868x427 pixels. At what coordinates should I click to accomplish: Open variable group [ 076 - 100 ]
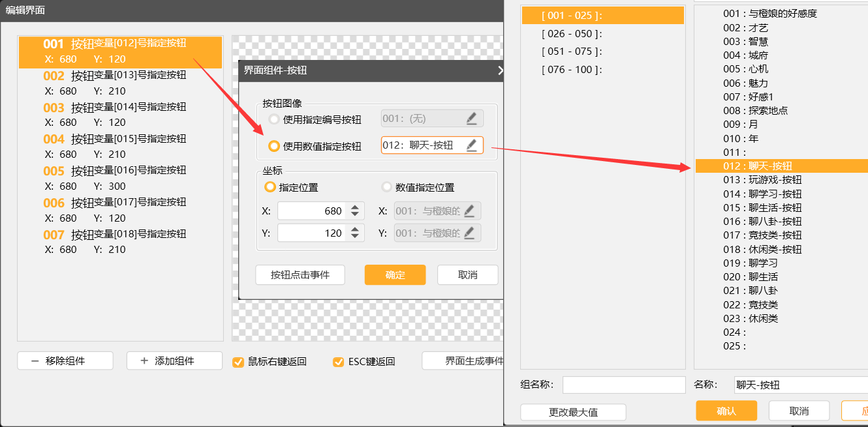coord(572,70)
